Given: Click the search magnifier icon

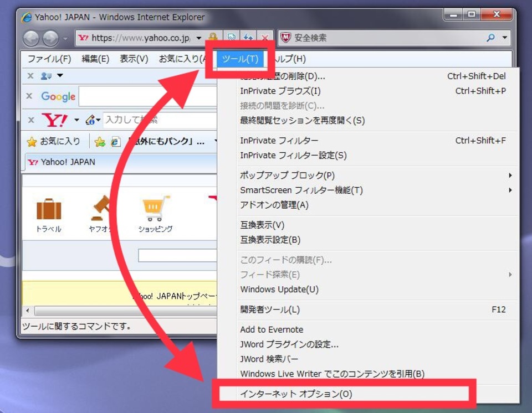Looking at the screenshot, I should (490, 37).
